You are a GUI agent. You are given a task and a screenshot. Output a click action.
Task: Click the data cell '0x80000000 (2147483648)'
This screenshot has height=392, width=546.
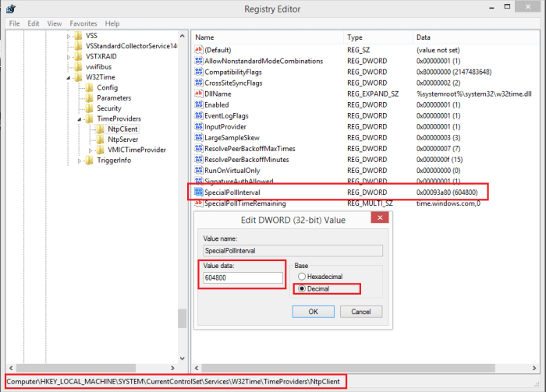454,72
